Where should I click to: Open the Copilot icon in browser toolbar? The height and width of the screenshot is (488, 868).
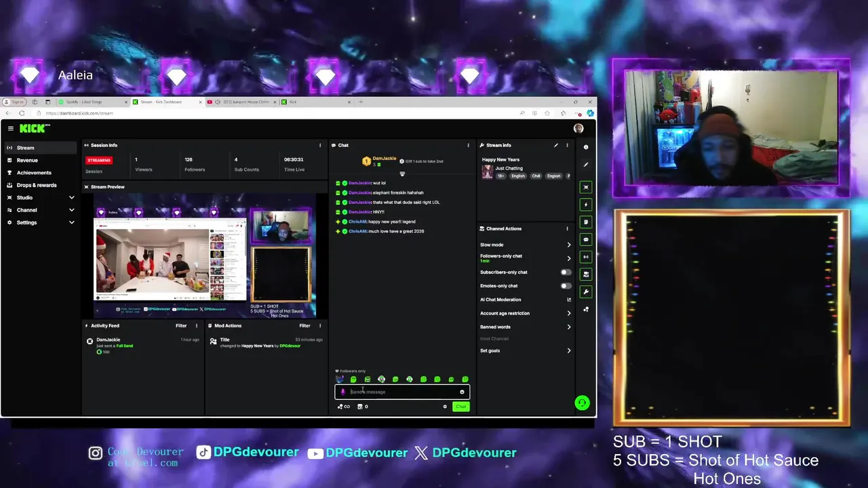(591, 113)
